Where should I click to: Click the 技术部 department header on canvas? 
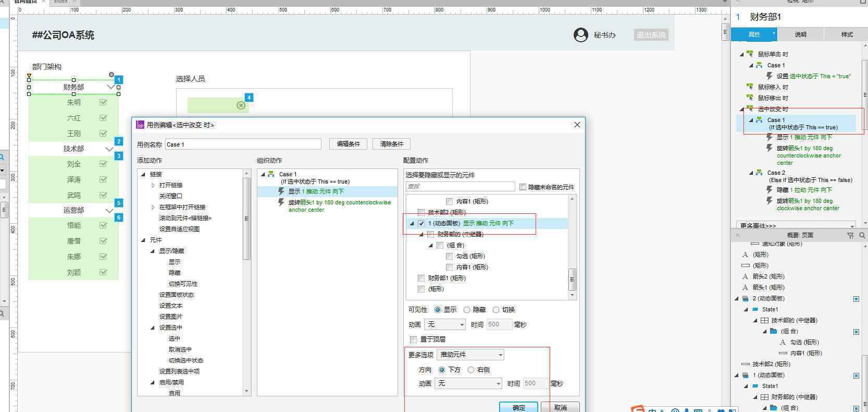tap(73, 149)
